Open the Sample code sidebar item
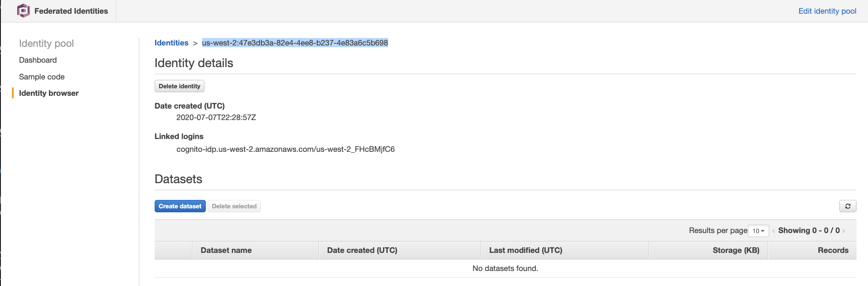 [42, 77]
